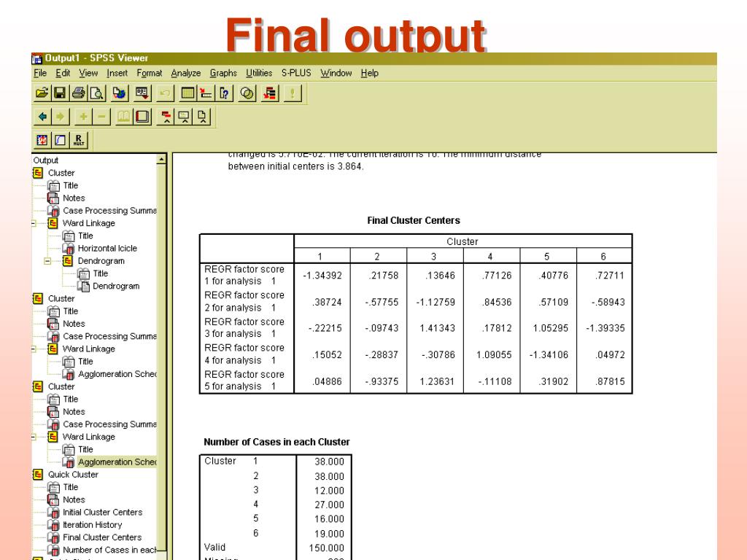Click the Collapse minus outline icon

click(x=101, y=117)
